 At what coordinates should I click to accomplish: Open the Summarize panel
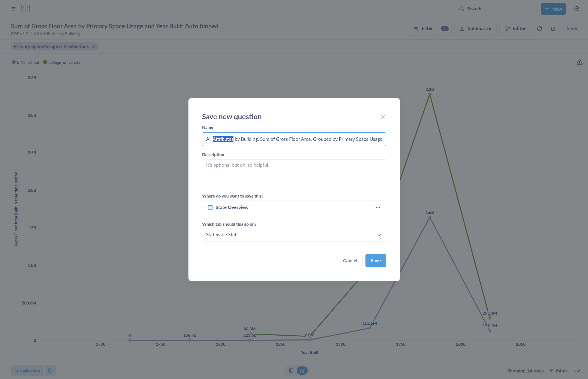[x=475, y=29]
